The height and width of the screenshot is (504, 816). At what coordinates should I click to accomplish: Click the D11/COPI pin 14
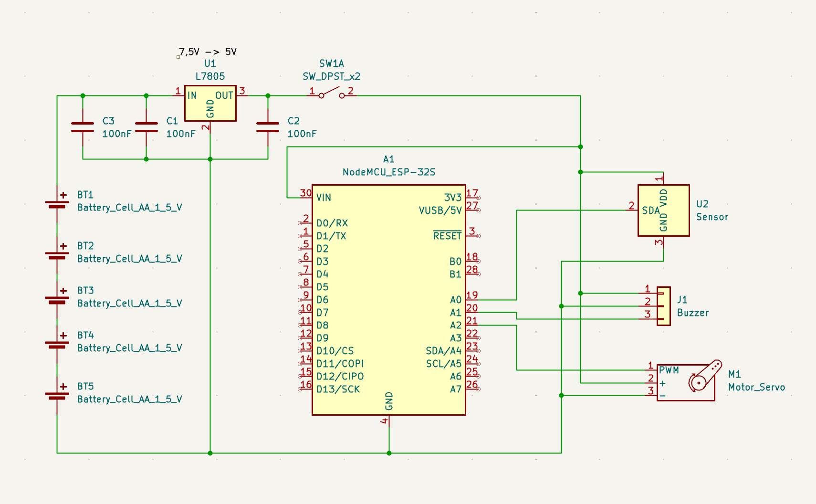tap(305, 363)
